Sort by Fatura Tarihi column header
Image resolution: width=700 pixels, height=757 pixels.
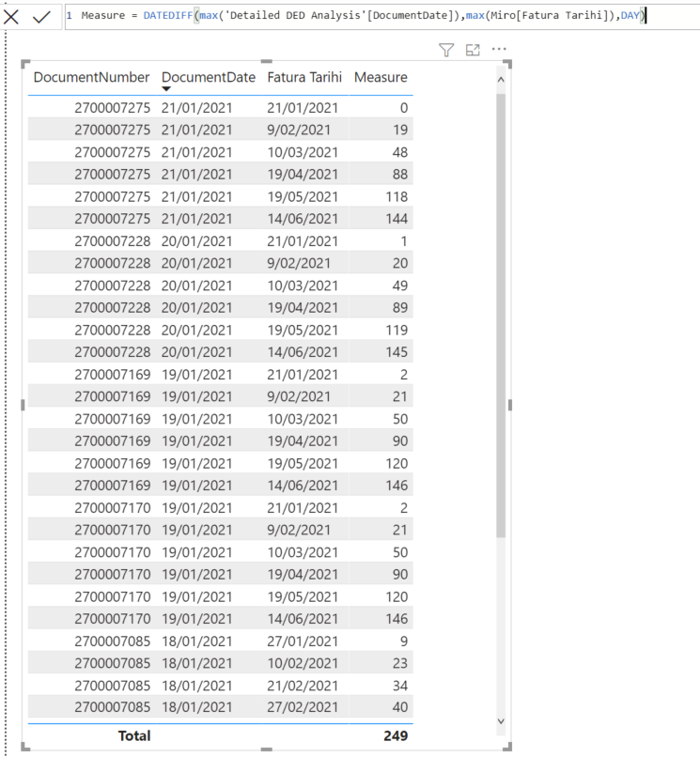(304, 77)
